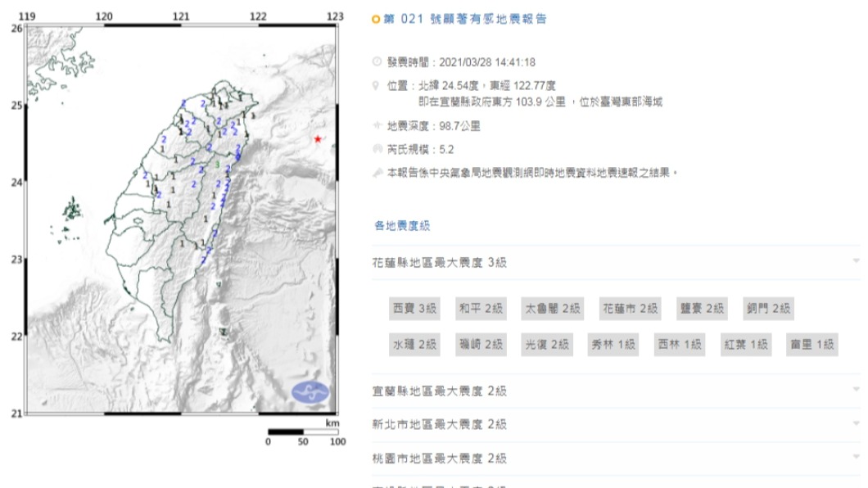Viewport: 868px width, 488px height.
Task: Tap the 富里 1級 station tag
Action: tap(812, 345)
